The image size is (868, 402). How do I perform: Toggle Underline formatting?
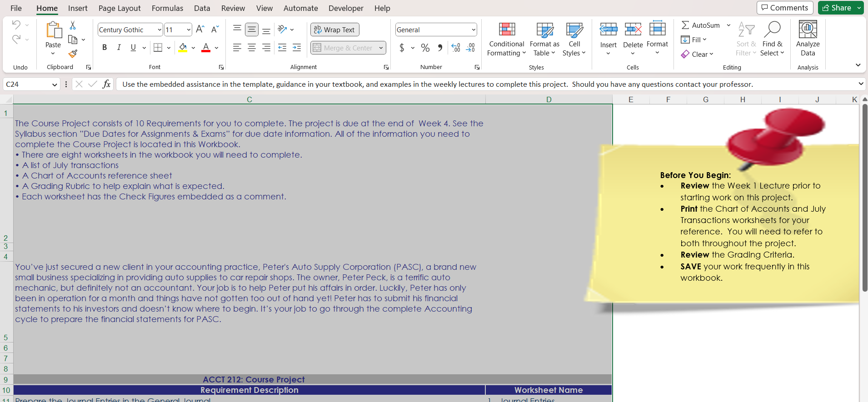tap(133, 48)
